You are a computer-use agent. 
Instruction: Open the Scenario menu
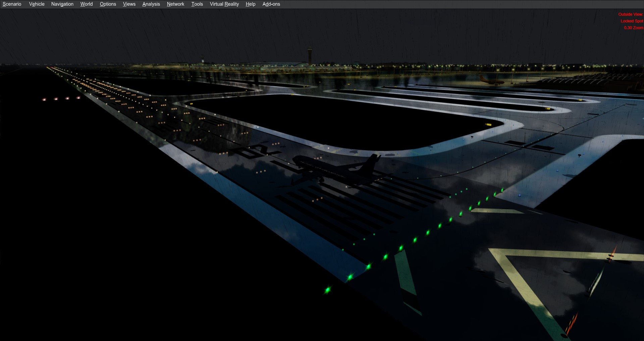[x=12, y=4]
